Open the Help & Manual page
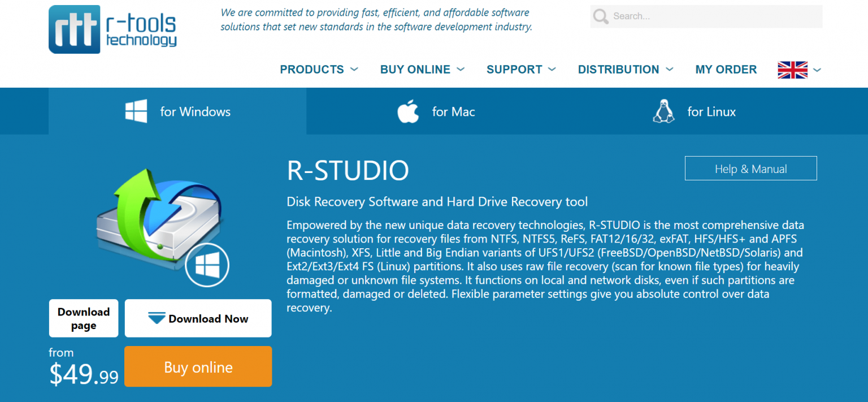Image resolution: width=868 pixels, height=402 pixels. (750, 168)
